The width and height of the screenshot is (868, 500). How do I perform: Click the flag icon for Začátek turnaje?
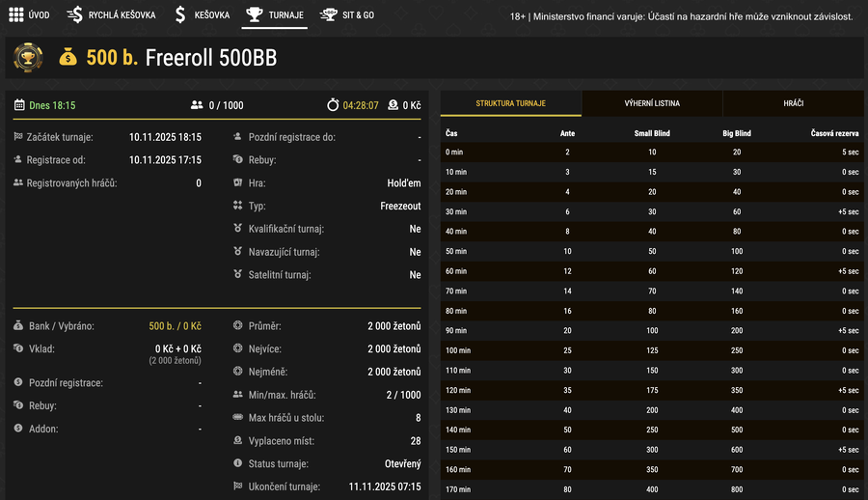[x=18, y=136]
